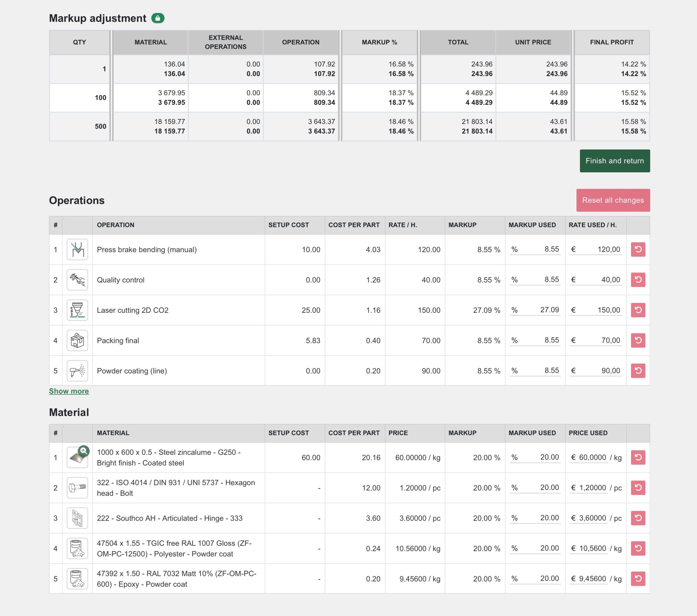Reset the Steel zincalume material row

[x=638, y=458]
